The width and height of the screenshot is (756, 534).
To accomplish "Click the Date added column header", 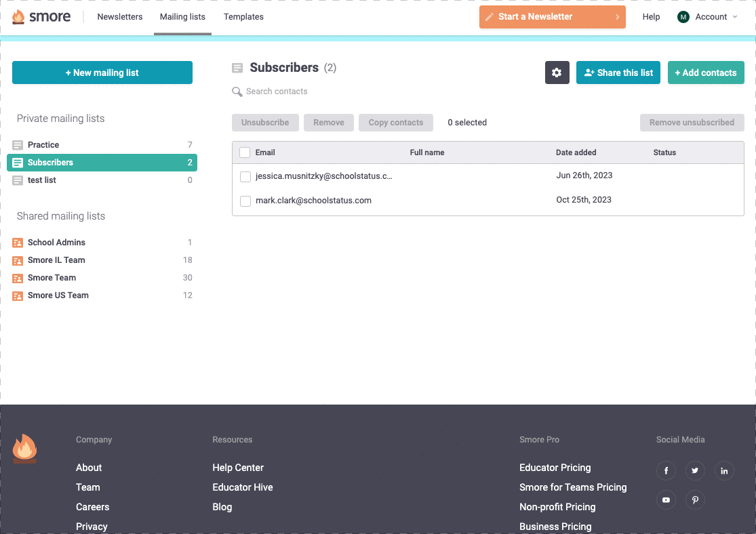I will click(576, 152).
